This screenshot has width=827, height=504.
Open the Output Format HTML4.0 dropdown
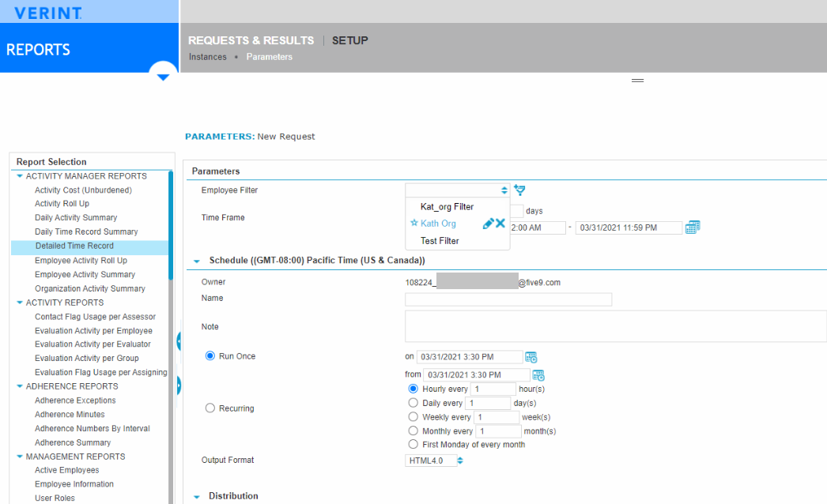[434, 461]
